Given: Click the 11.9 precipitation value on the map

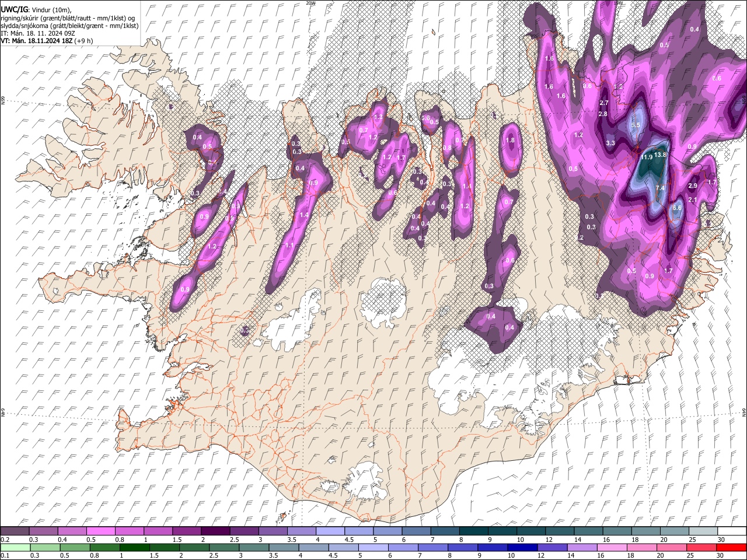Looking at the screenshot, I should [647, 157].
